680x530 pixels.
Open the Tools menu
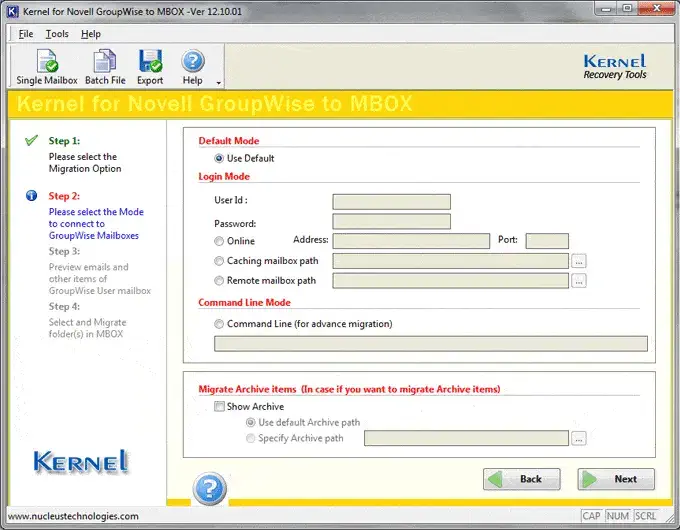(x=57, y=34)
